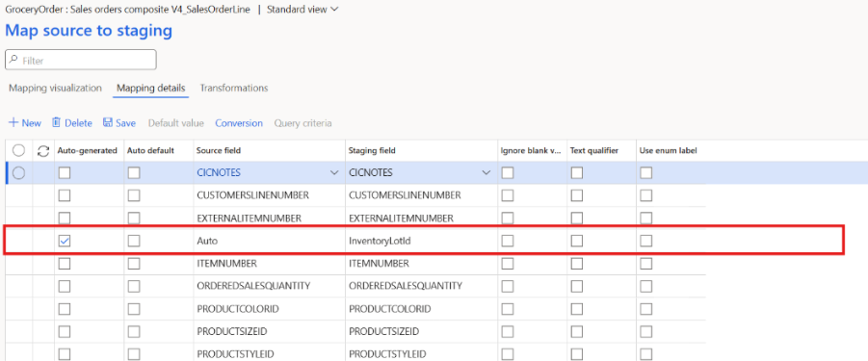This screenshot has height=361, width=868.
Task: Click EXTERNALITEMNUMBER in Staging field column
Action: [402, 219]
